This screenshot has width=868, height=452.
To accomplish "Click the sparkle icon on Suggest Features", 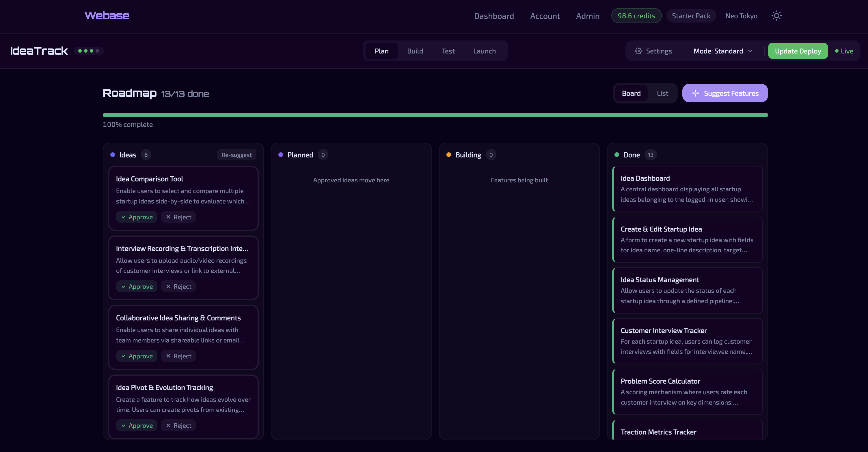I will (696, 93).
